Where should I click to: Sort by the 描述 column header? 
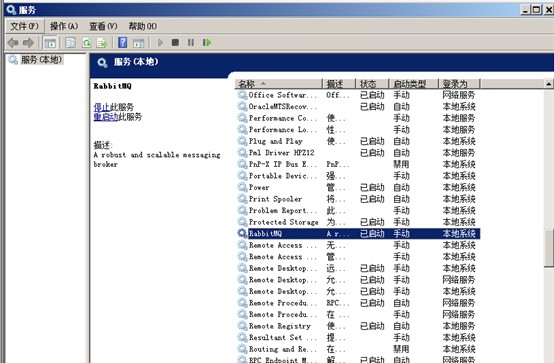pos(338,84)
